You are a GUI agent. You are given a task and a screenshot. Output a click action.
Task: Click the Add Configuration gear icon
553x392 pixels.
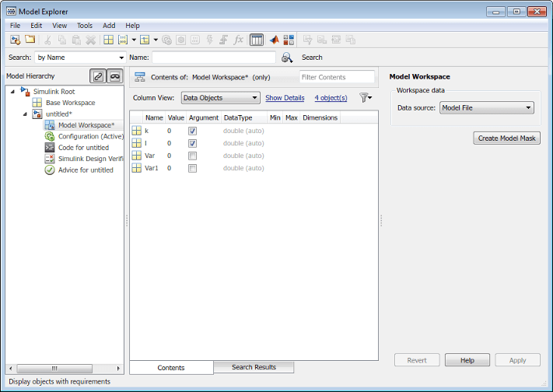(166, 40)
